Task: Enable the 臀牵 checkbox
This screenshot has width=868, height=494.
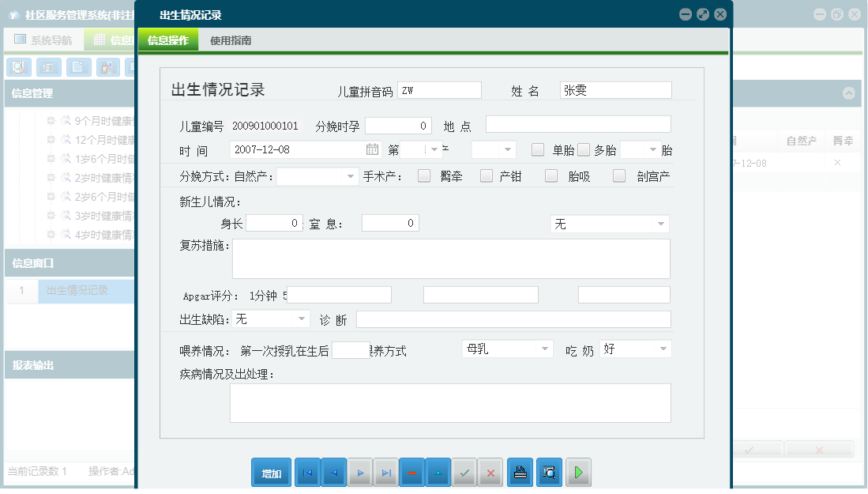Action: 424,176
